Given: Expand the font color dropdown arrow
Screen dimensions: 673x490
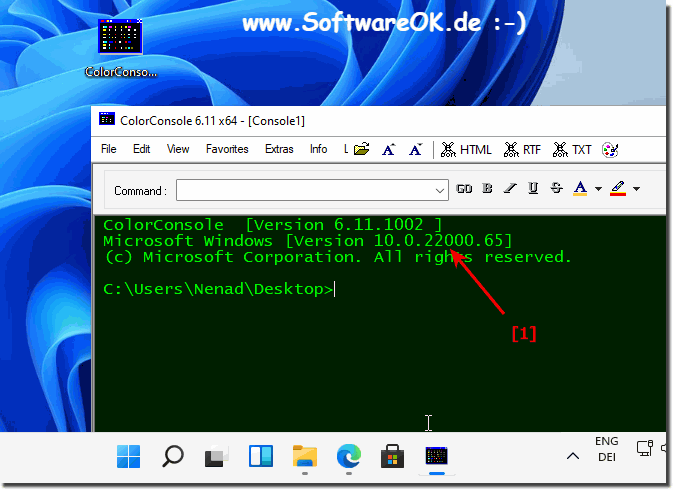Looking at the screenshot, I should coord(598,189).
